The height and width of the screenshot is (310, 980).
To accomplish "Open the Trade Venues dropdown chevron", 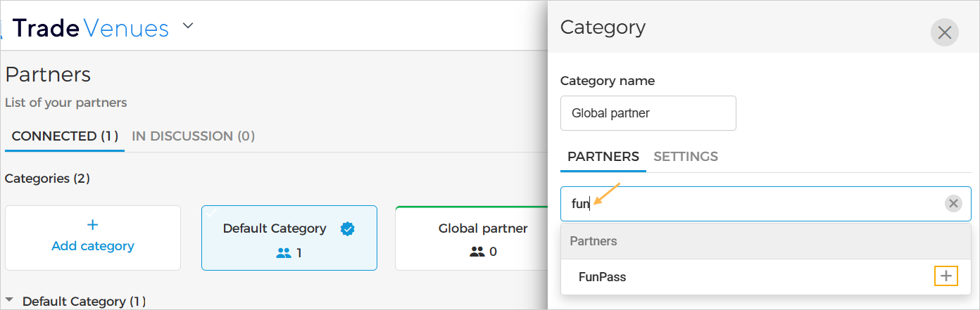I will click(187, 27).
